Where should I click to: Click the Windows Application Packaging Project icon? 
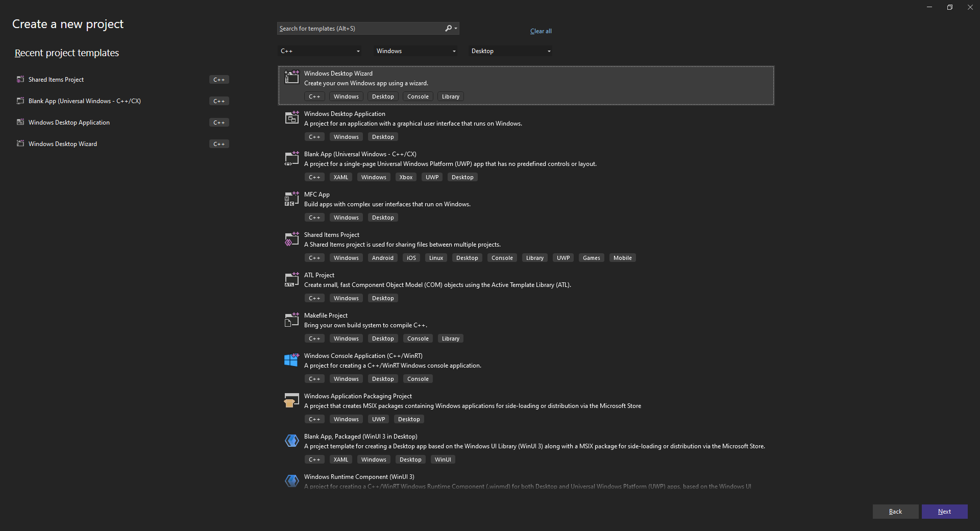291,400
